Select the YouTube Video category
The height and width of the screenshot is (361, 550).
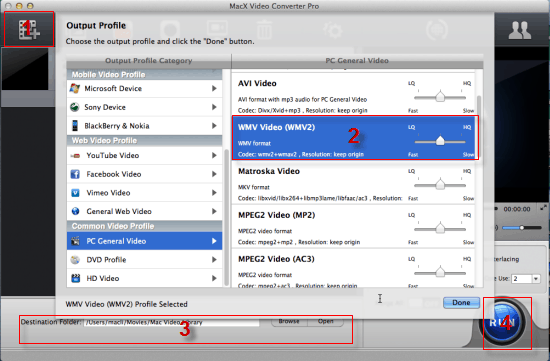coord(145,155)
